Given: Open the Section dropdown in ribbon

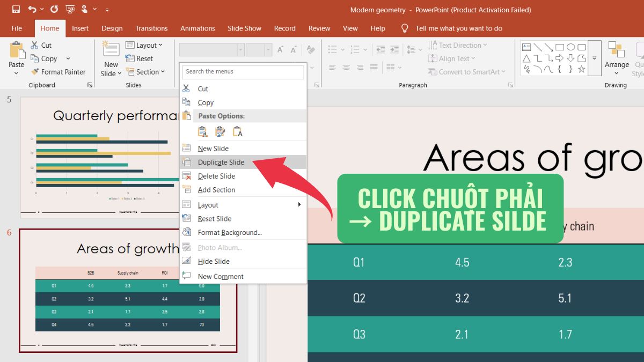Looking at the screenshot, I should pyautogui.click(x=145, y=72).
